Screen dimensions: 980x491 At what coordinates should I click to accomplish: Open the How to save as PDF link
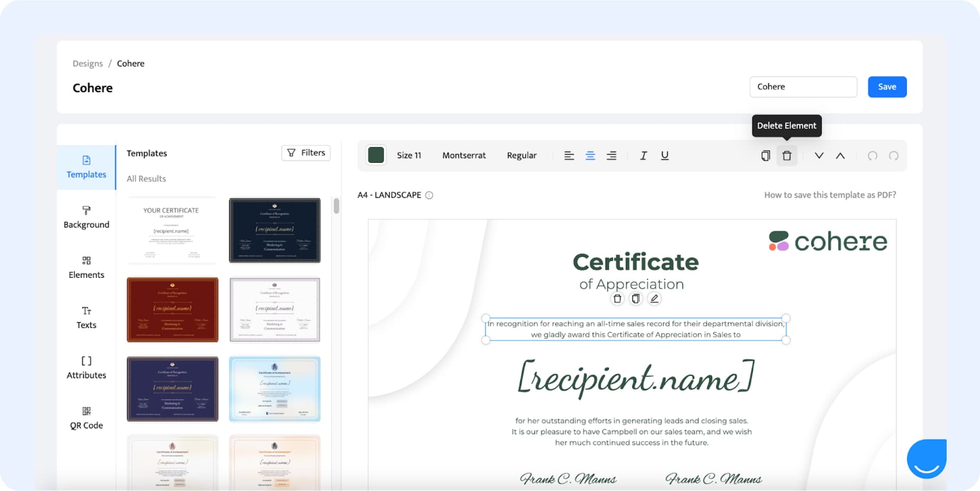829,195
